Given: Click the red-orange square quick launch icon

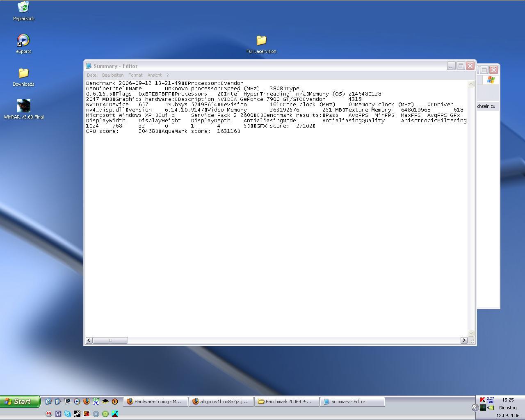Looking at the screenshot, I should click(x=87, y=414).
